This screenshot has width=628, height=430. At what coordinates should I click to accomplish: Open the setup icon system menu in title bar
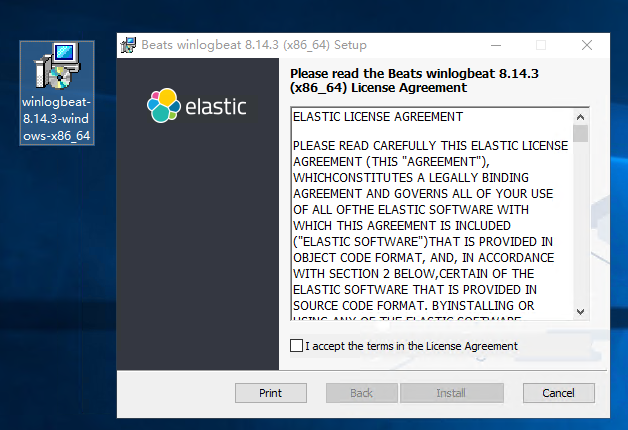(128, 45)
